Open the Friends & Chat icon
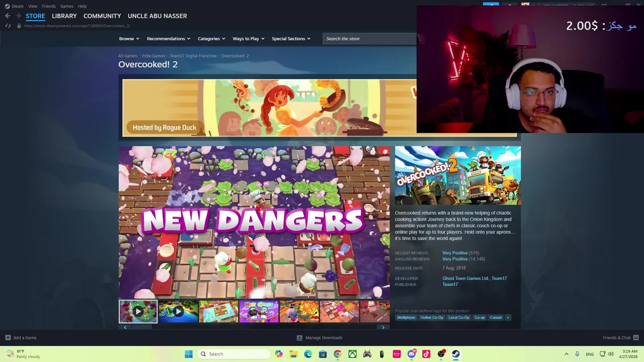The width and height of the screenshot is (644, 362). point(635,338)
